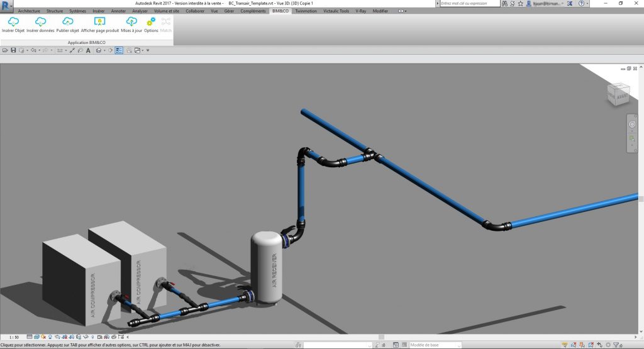Open Afficher page produit
Screen dimensions: 644x349
99,23
